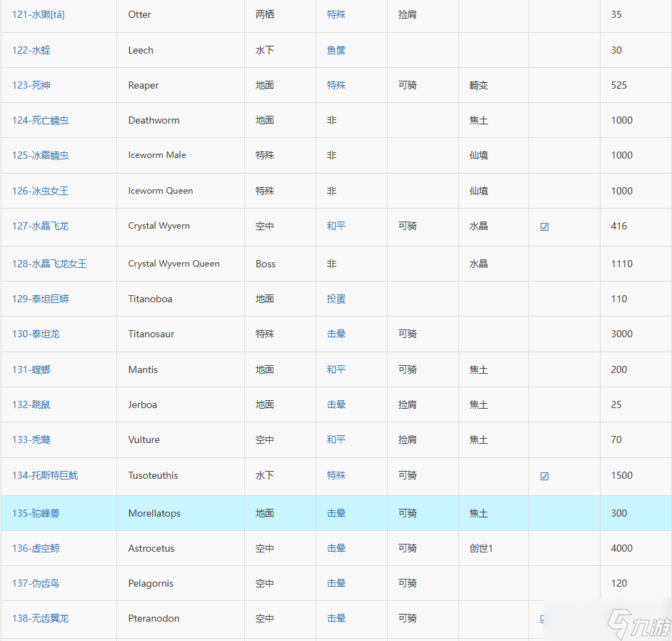Open 特殊 taming link in Otter row
The height and width of the screenshot is (641, 672).
336,14
